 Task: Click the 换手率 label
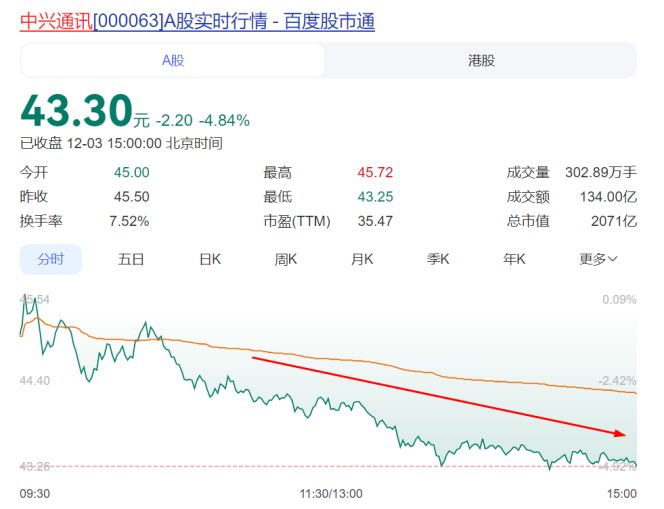tap(41, 221)
